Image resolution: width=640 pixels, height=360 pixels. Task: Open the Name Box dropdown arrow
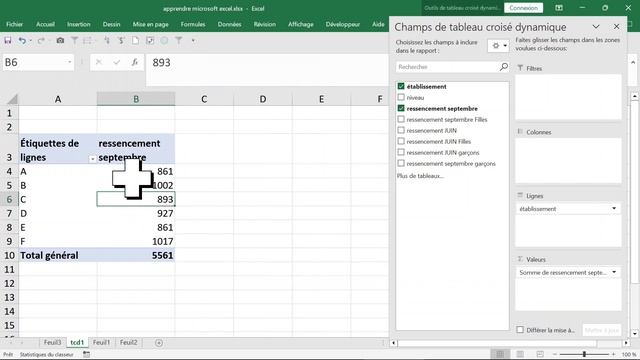pos(69,62)
